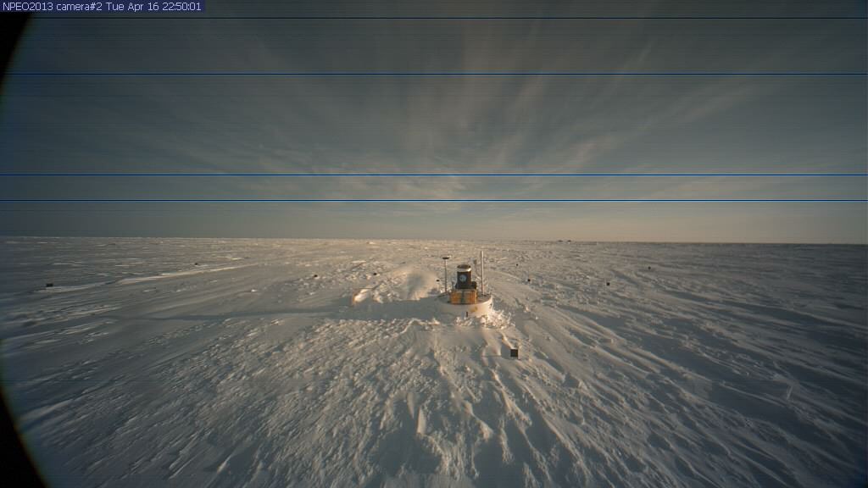Image resolution: width=868 pixels, height=488 pixels.
Task: Click the Tue Apr 16 date text
Action: pyautogui.click(x=132, y=7)
